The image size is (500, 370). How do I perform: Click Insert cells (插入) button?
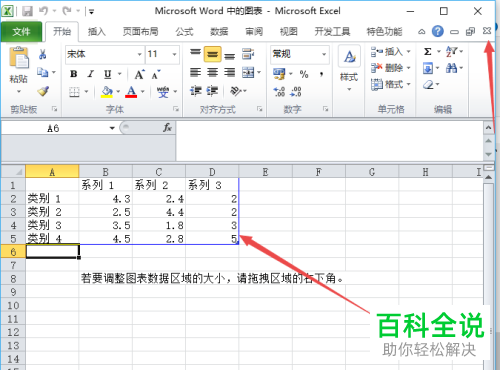[x=390, y=52]
